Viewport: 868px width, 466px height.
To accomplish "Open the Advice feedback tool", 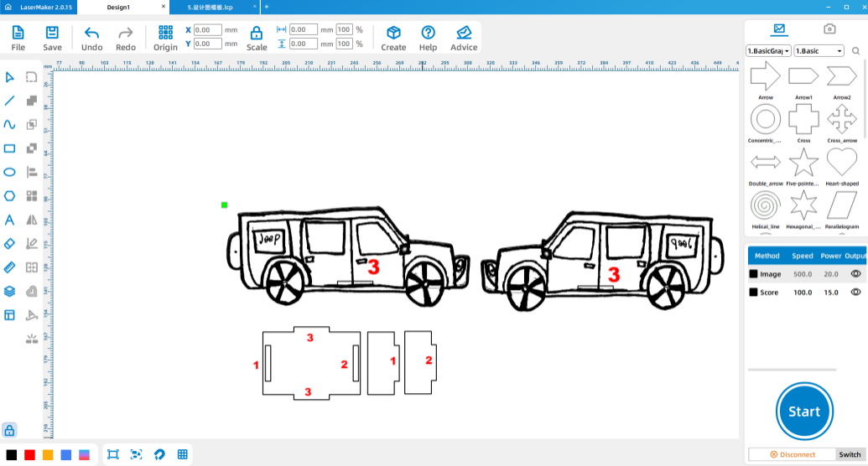I will [x=464, y=39].
